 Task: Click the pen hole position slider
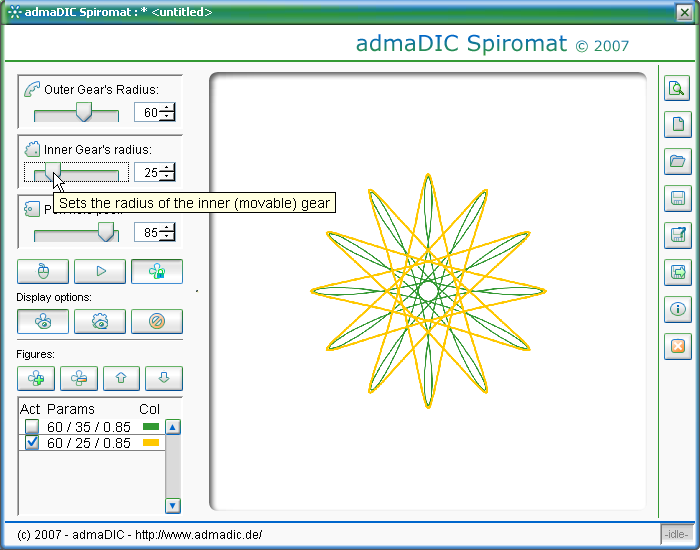[76, 232]
